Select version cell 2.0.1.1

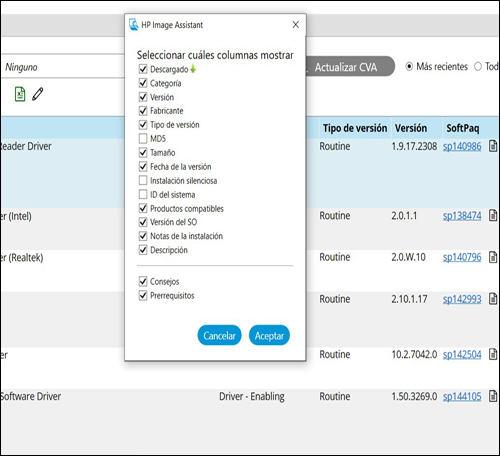point(404,216)
